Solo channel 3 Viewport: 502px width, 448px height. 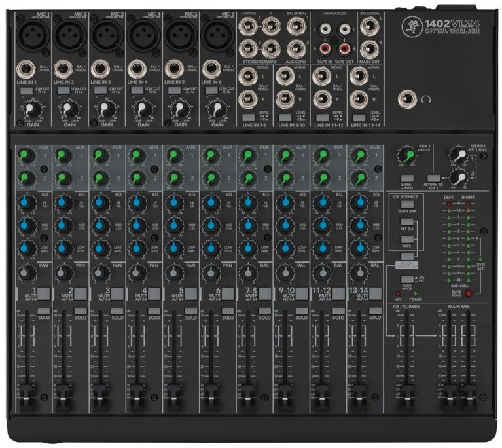117,311
